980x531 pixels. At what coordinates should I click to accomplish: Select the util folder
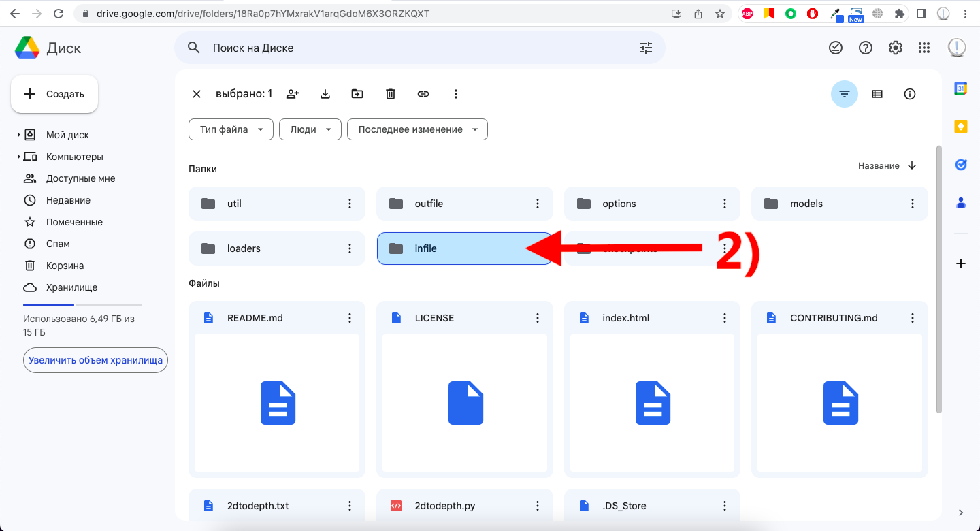277,204
